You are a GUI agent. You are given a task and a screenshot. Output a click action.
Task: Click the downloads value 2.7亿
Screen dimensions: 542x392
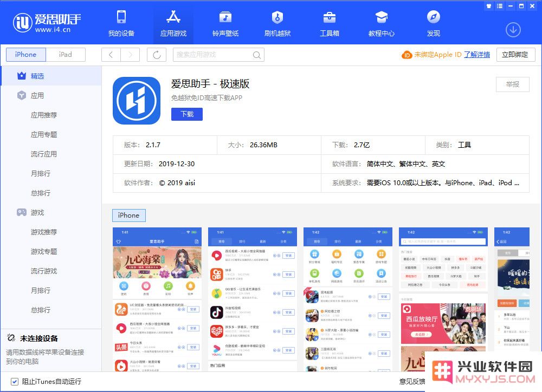click(x=362, y=145)
